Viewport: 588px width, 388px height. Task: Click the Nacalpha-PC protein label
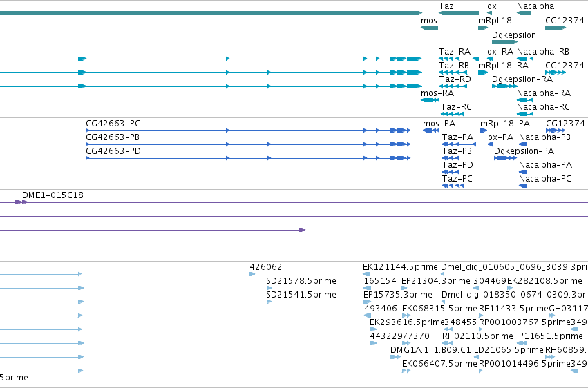click(545, 179)
